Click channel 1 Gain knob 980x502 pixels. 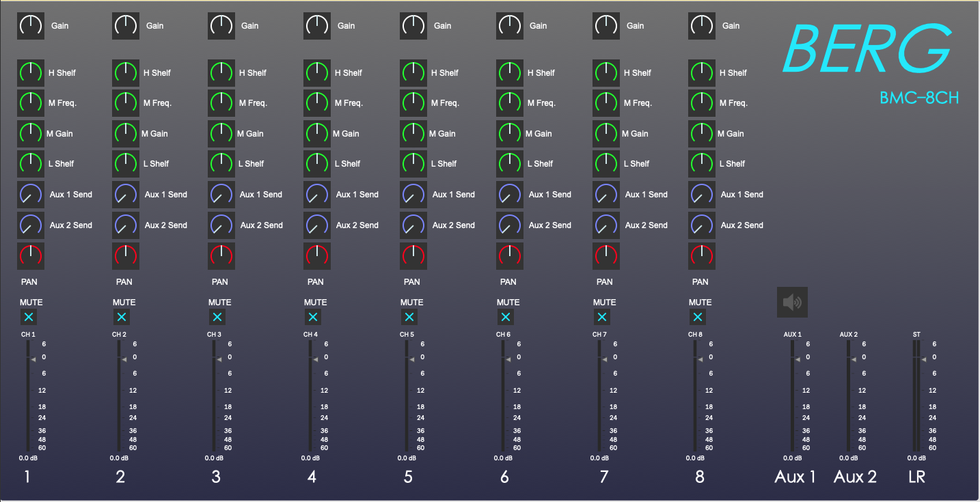point(30,26)
